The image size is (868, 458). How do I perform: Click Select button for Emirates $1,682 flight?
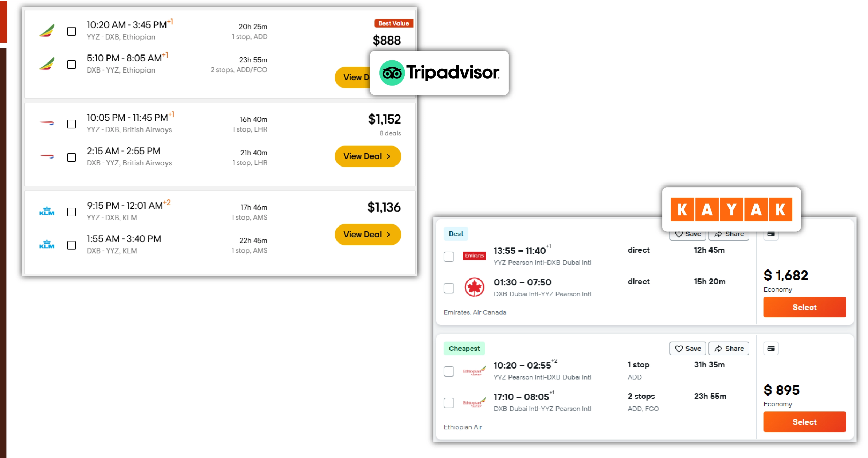[804, 306]
